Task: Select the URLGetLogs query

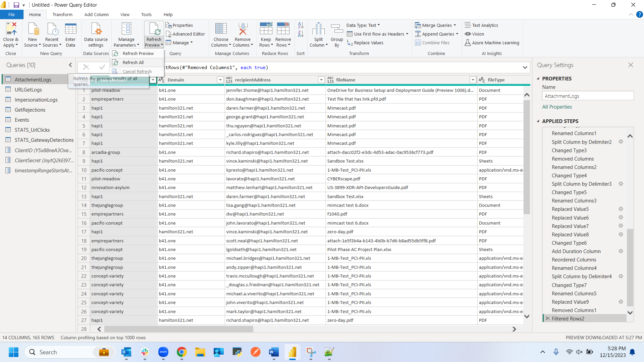Action: coord(28,89)
